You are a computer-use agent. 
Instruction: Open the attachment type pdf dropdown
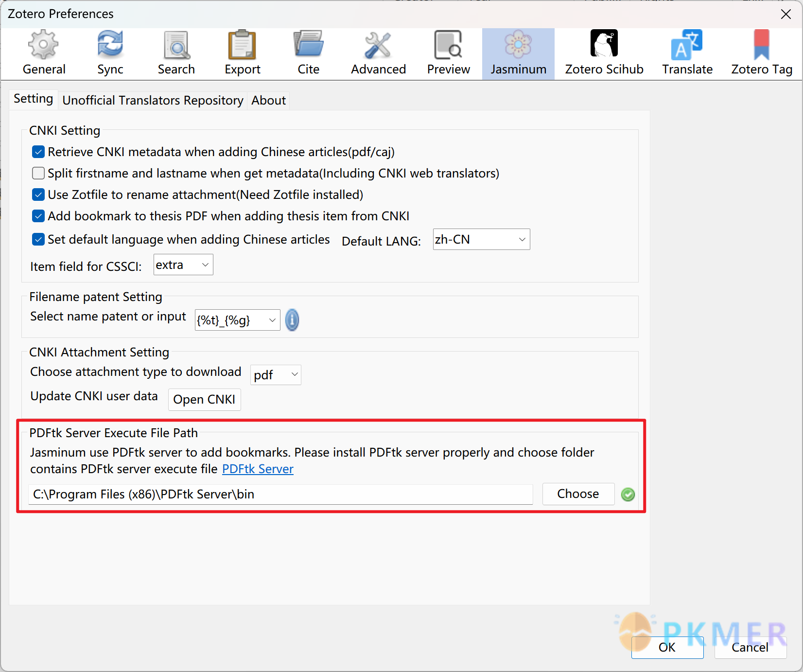276,375
